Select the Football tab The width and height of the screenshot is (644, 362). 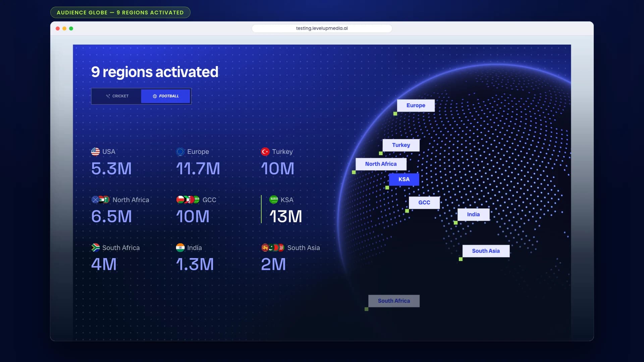(x=166, y=96)
